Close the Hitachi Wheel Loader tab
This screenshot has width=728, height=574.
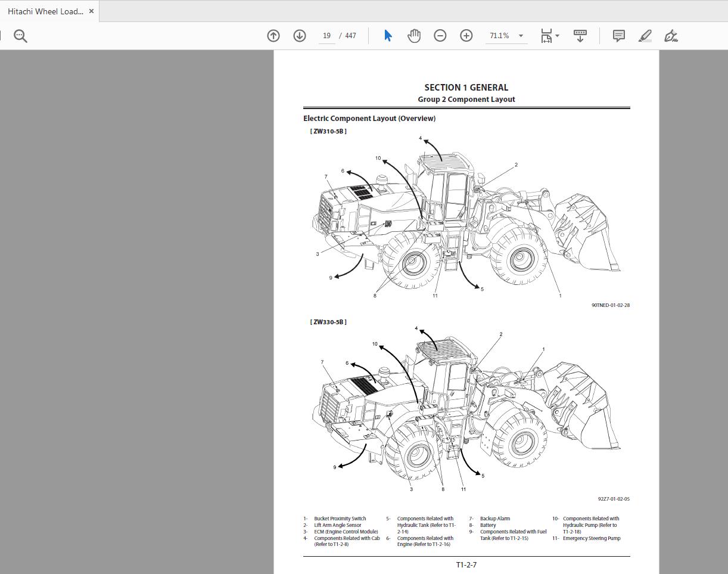point(91,10)
